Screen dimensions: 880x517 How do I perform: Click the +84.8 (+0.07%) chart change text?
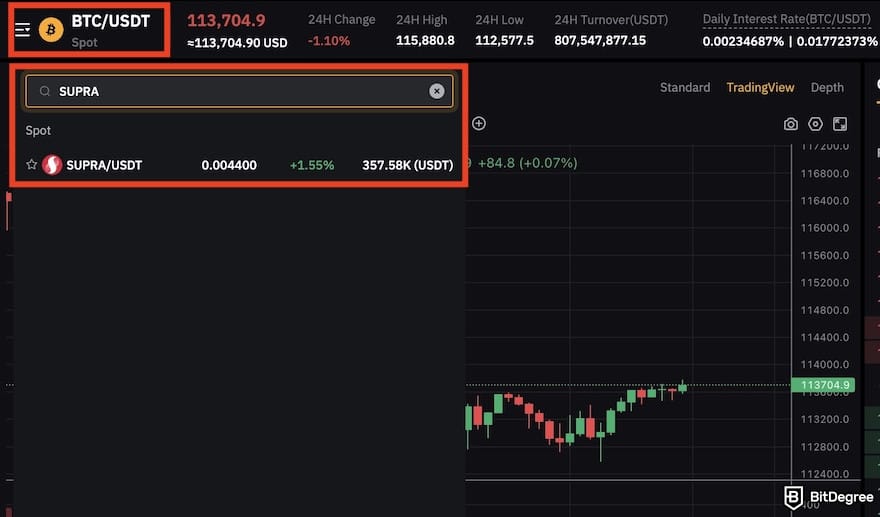tap(528, 163)
